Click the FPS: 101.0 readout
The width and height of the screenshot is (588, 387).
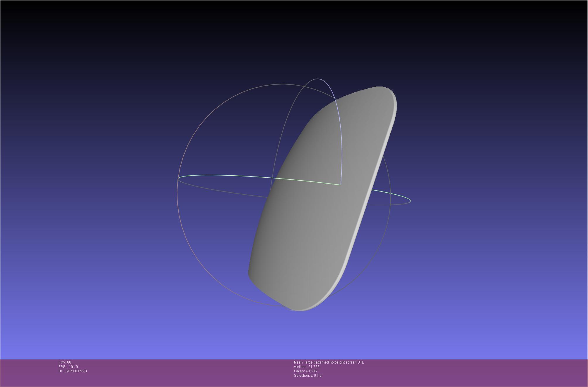[x=68, y=367]
